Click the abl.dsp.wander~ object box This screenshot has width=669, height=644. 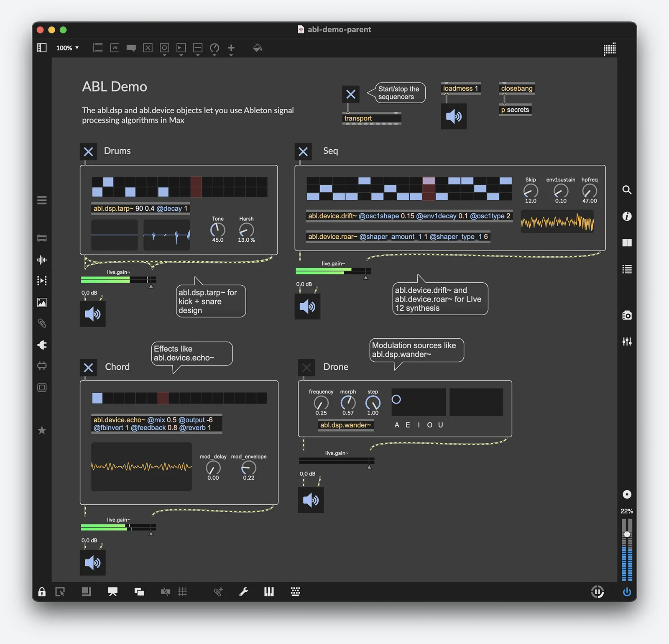[x=346, y=425]
